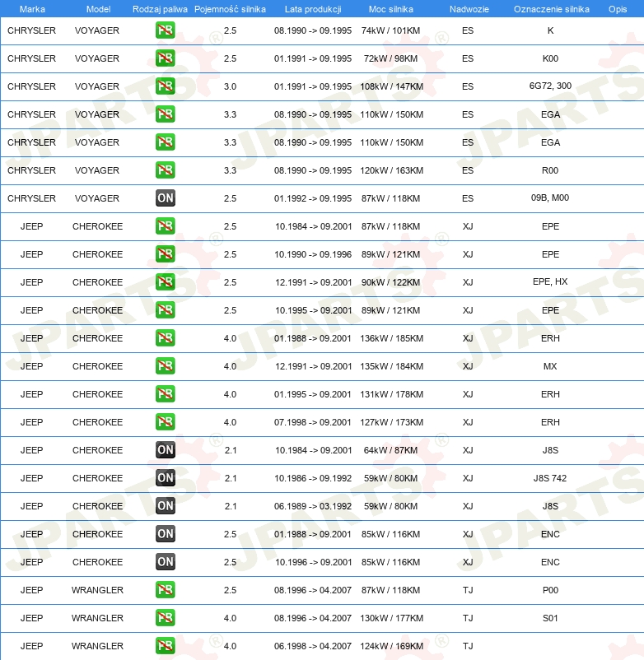This screenshot has width=644, height=660.
Task: Click the Moc silnika column header
Action: point(391,8)
